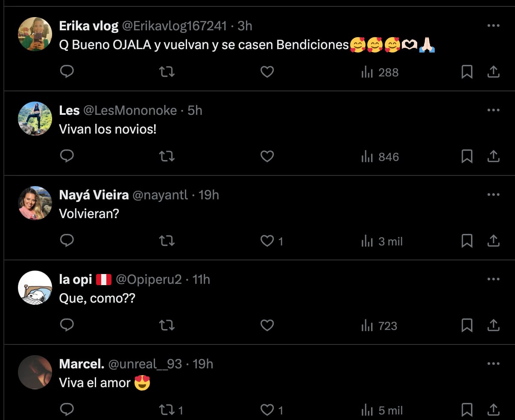Retweet Nayá Vieira's tweet
The image size is (515, 420).
(x=167, y=241)
